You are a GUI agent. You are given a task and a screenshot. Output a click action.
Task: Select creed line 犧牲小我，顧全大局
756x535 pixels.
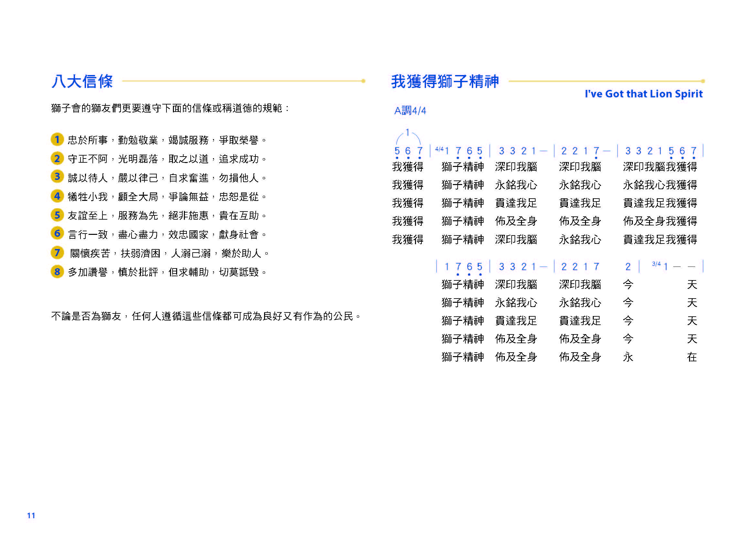point(167,197)
